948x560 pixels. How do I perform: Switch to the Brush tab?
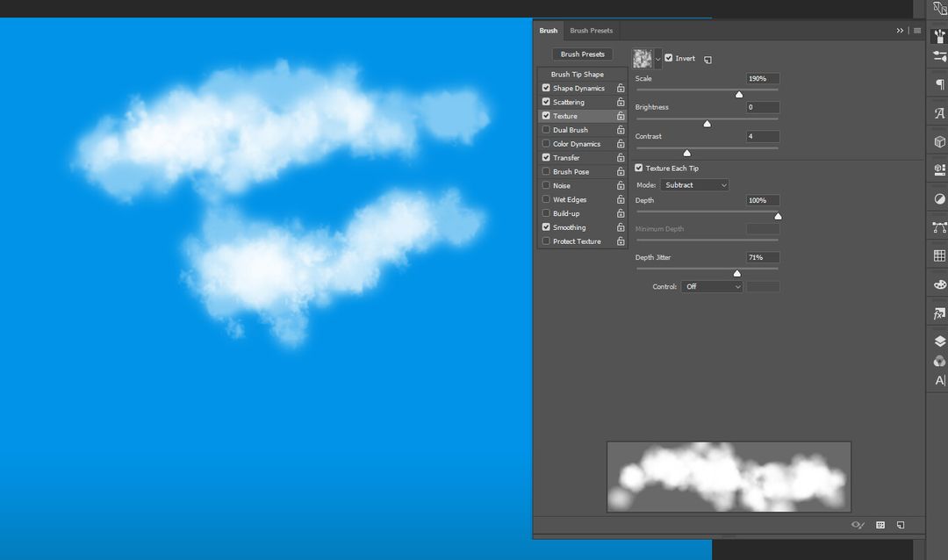click(549, 30)
